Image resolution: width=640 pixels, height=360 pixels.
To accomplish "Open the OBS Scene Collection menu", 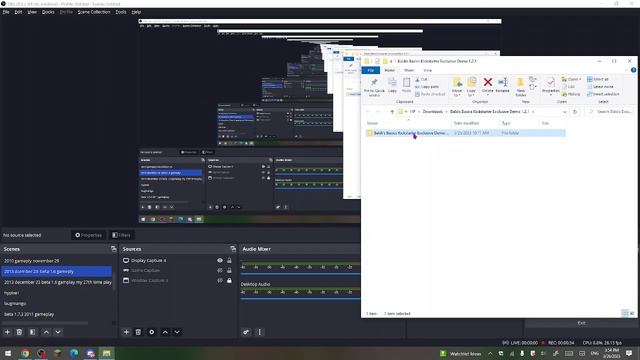I will [x=94, y=12].
